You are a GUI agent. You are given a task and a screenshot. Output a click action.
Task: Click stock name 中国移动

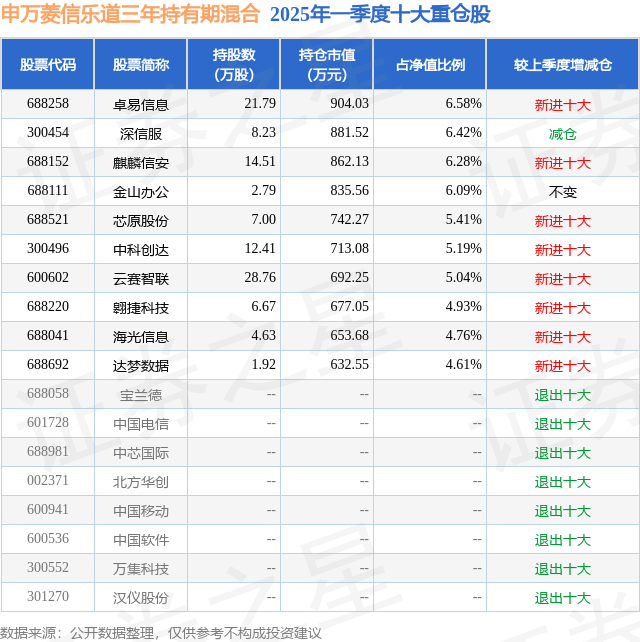[141, 512]
